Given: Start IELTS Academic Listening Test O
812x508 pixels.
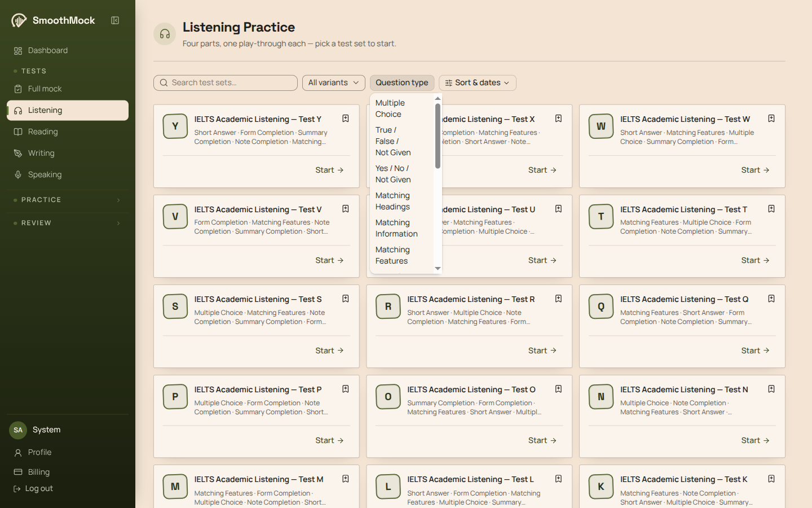Looking at the screenshot, I should point(542,441).
